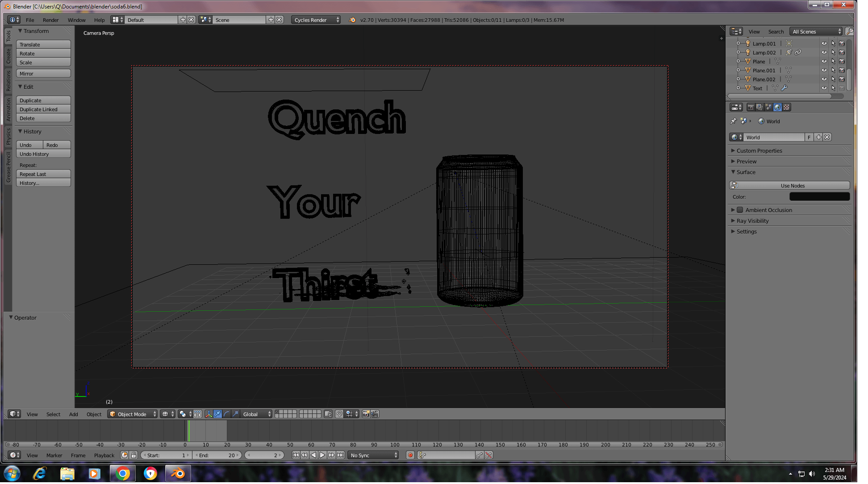868x484 pixels.
Task: Open the Cycles Render engine dropdown
Action: click(316, 20)
